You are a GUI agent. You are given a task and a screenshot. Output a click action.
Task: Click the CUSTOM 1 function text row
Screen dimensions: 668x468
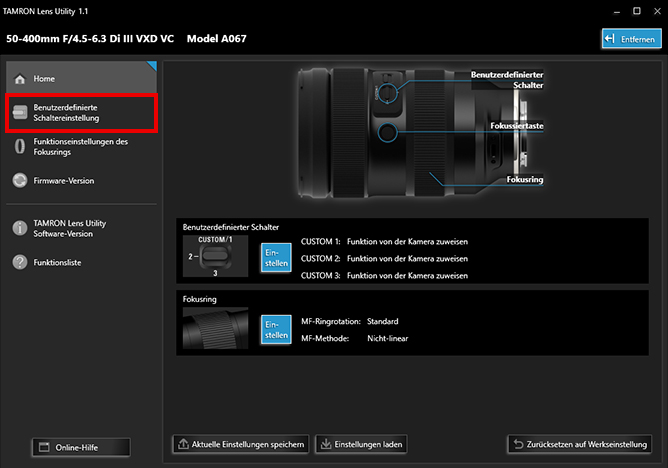pos(384,241)
